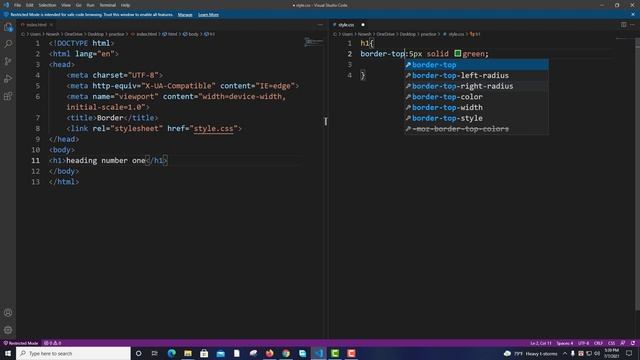Launch Google Chrome from taskbar

point(286,353)
